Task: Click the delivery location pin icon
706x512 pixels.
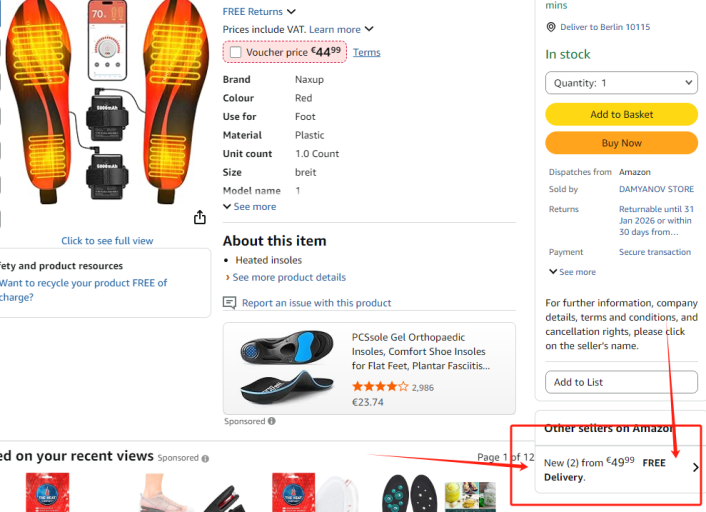Action: pos(550,27)
